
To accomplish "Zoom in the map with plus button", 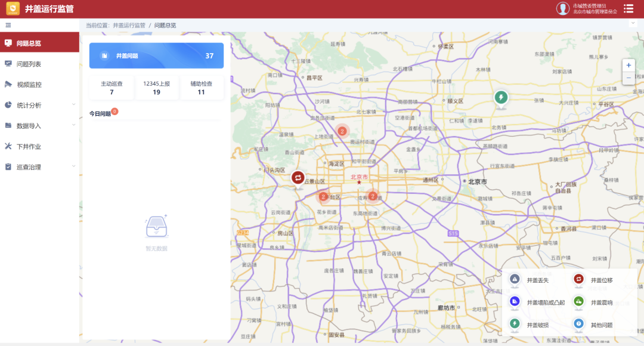I will pyautogui.click(x=628, y=66).
